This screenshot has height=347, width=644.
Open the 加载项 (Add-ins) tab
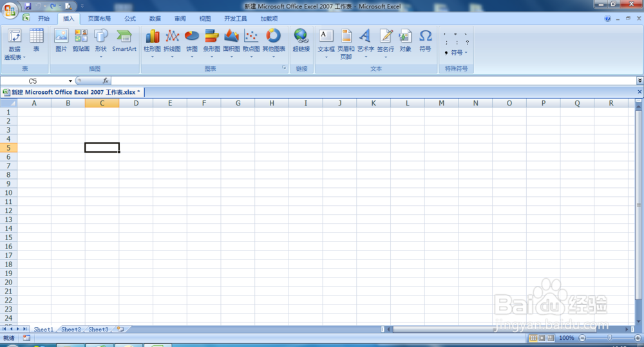pyautogui.click(x=269, y=19)
